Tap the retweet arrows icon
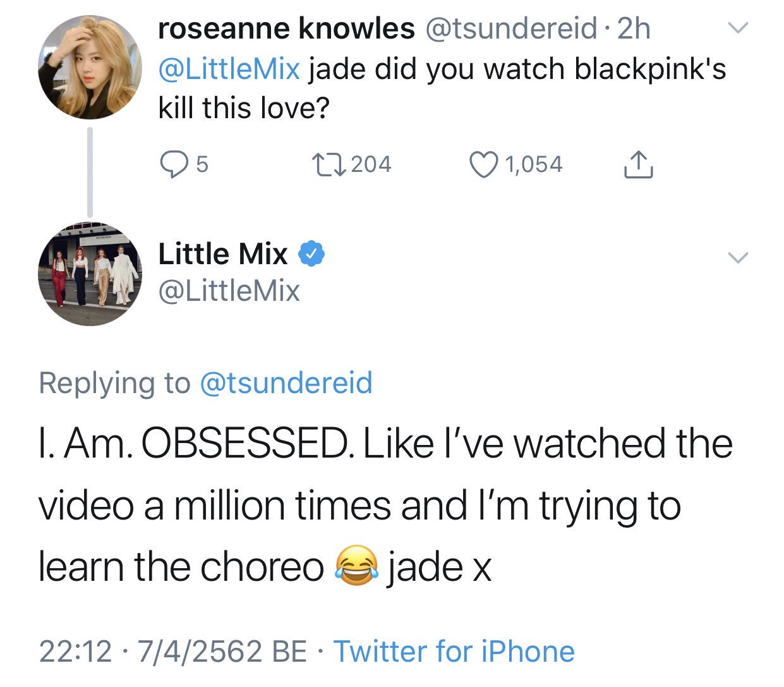 (329, 164)
